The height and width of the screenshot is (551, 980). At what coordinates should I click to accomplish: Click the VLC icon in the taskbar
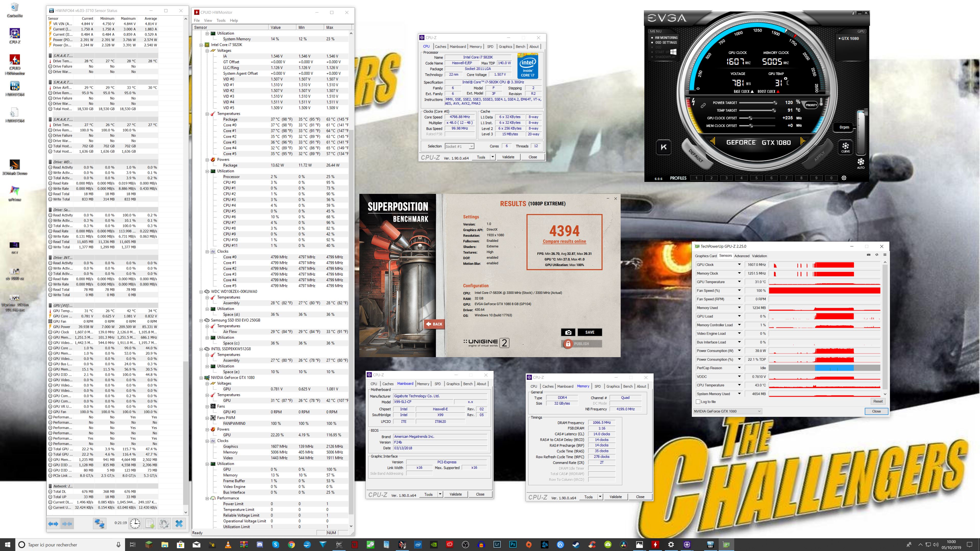coord(228,545)
